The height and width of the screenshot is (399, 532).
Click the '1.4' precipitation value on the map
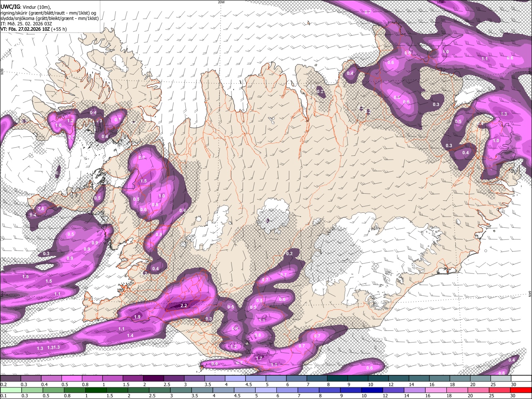tap(130, 335)
